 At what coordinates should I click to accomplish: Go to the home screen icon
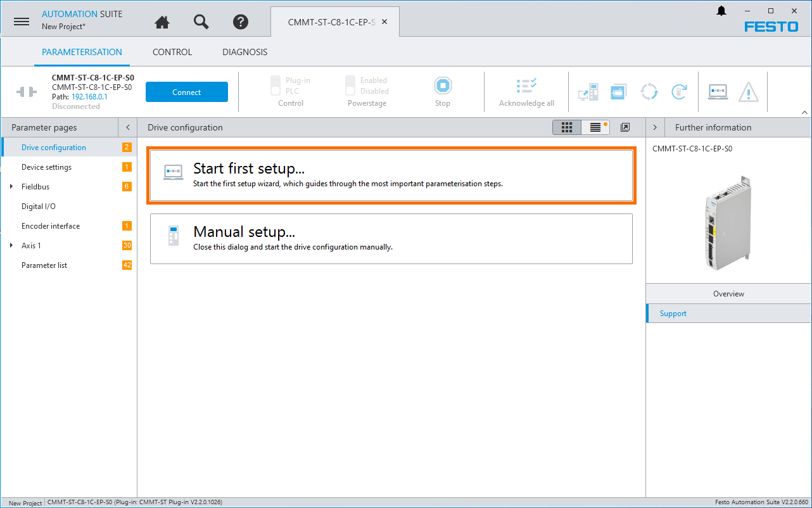pos(162,22)
